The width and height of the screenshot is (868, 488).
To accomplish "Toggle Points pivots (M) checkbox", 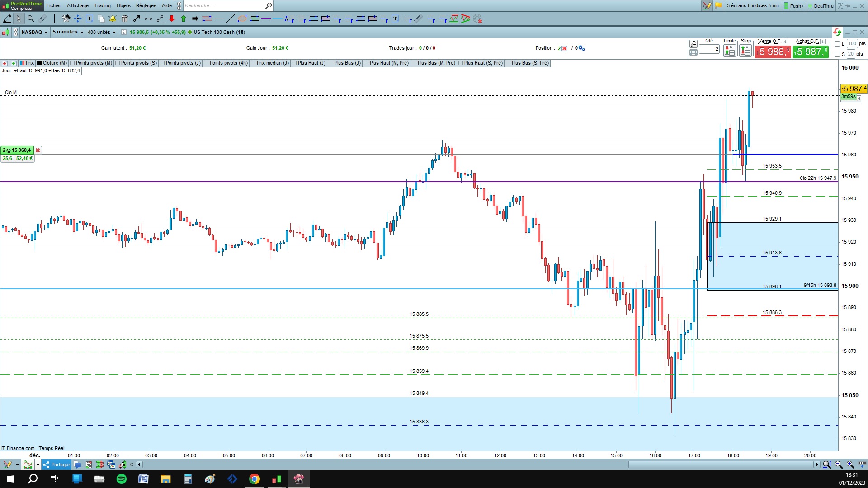I will click(72, 63).
